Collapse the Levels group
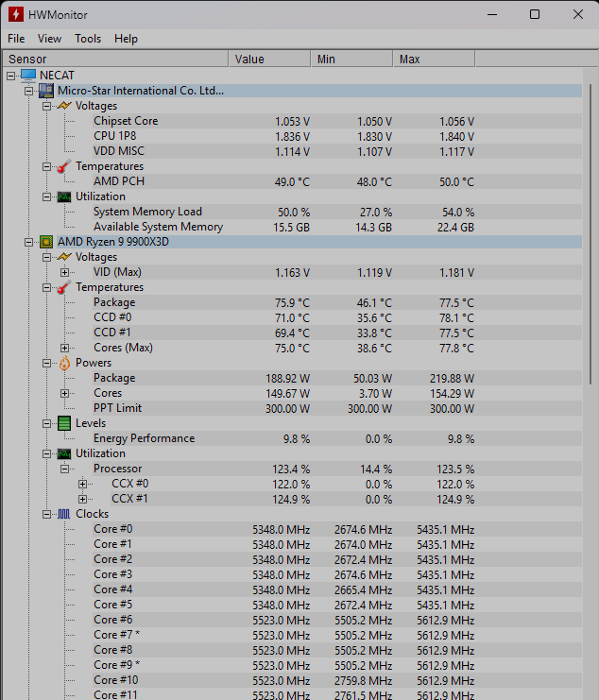 [x=46, y=423]
